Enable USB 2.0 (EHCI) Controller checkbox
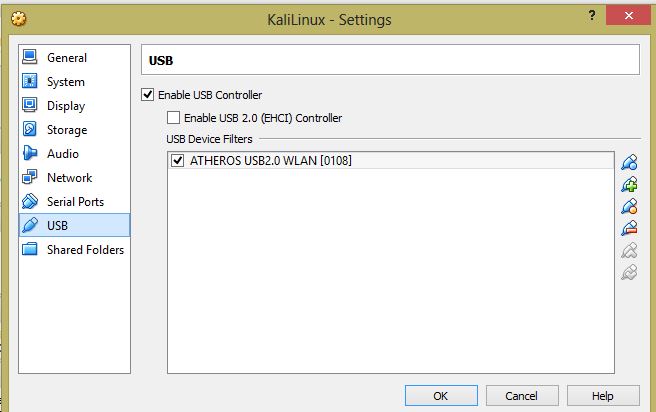 [173, 118]
